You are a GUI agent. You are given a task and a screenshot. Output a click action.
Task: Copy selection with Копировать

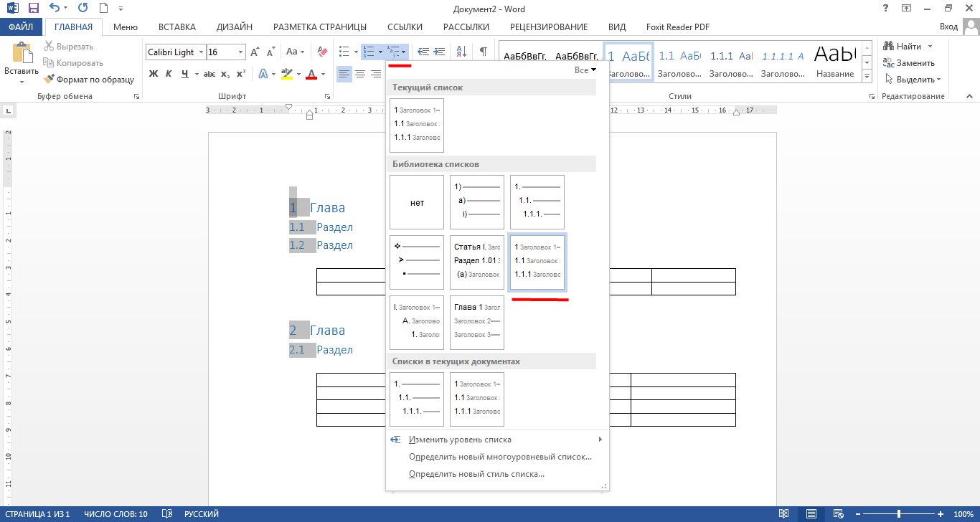[x=73, y=63]
